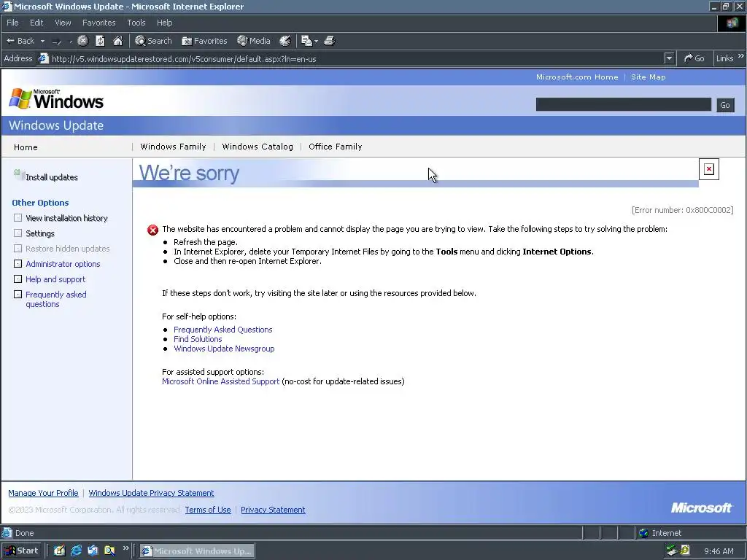
Task: Open the Terms of Use link
Action: pos(208,510)
